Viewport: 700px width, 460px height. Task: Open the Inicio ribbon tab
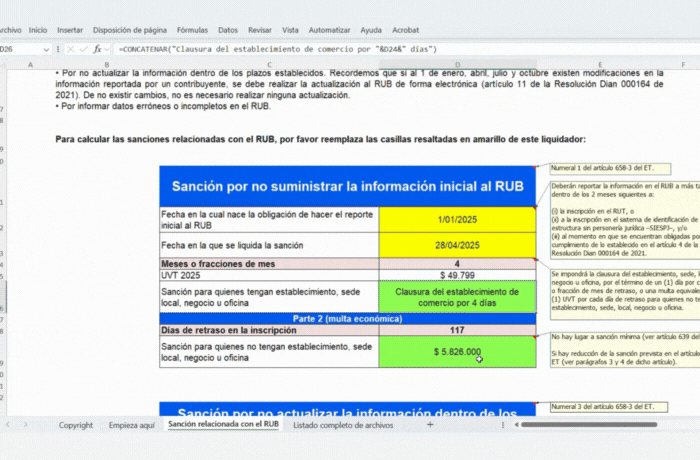pyautogui.click(x=38, y=30)
